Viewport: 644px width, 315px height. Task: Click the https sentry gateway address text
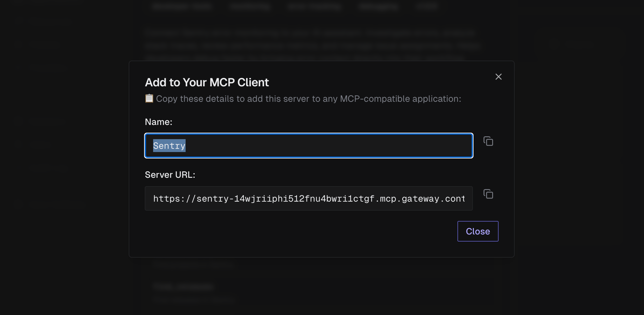point(309,198)
